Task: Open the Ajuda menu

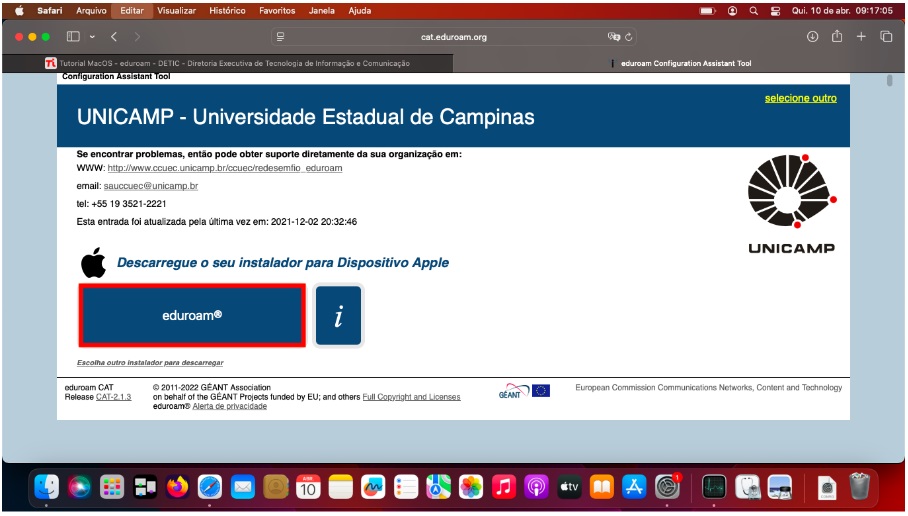Action: [x=360, y=10]
